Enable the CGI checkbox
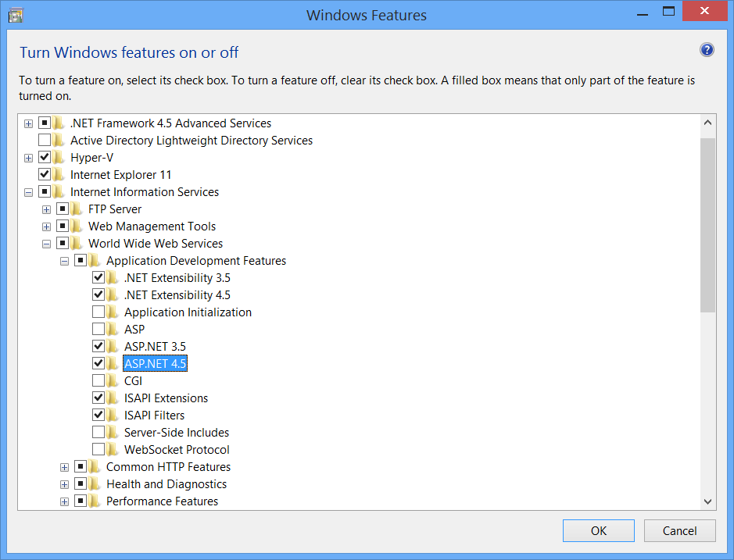Image resolution: width=734 pixels, height=560 pixels. click(98, 380)
